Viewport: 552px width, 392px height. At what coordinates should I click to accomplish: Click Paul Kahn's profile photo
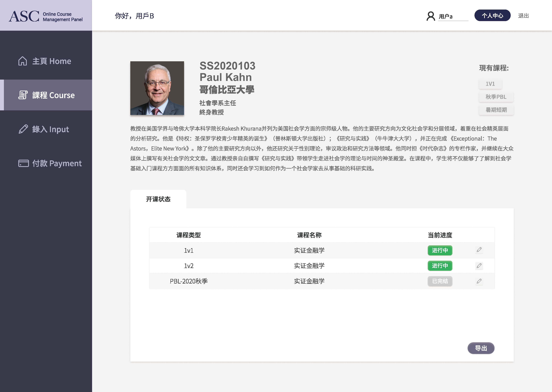point(157,88)
